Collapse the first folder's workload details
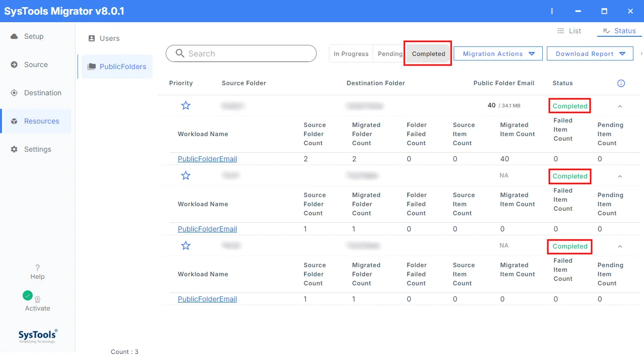The image size is (644, 363). [620, 106]
